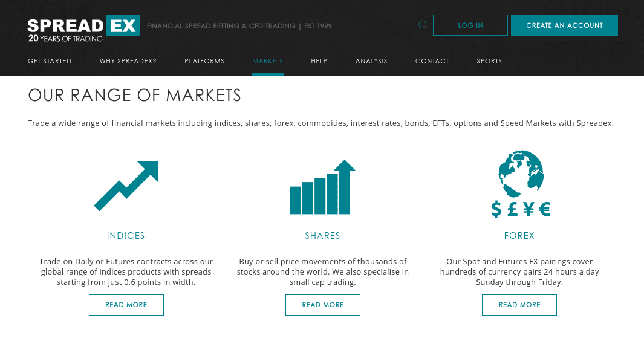
Task: Click the Indices rising arrow icon
Action: click(x=126, y=186)
